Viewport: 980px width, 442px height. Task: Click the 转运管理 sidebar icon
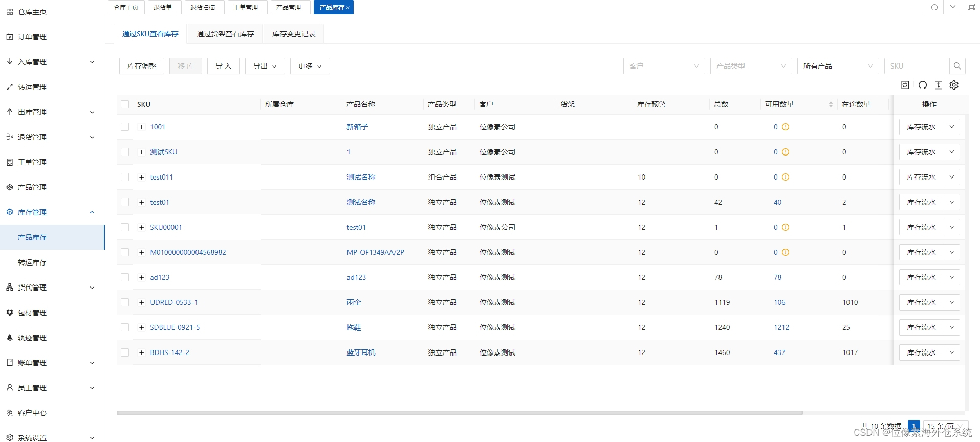(10, 87)
